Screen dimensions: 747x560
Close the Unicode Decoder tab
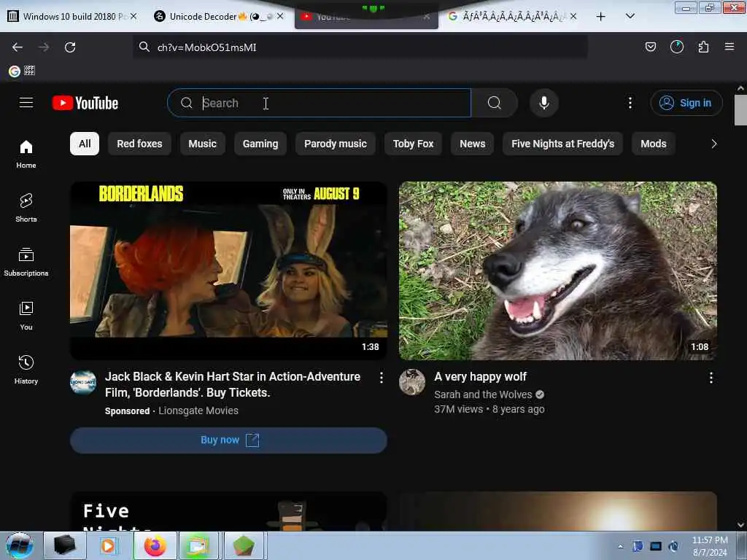tap(280, 16)
